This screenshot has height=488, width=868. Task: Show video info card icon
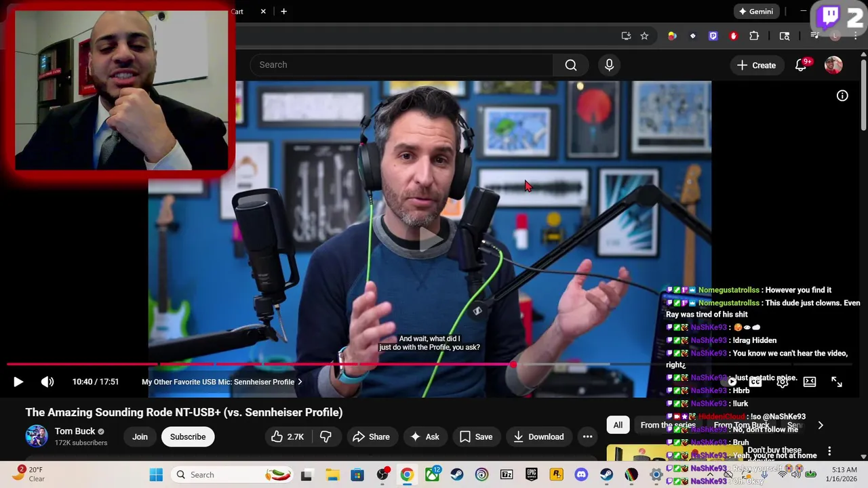(x=842, y=96)
